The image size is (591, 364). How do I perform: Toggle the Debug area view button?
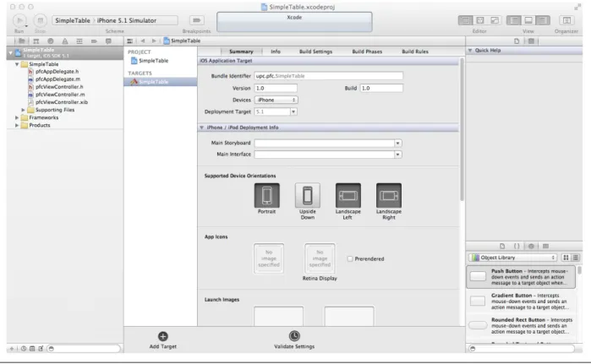click(528, 20)
